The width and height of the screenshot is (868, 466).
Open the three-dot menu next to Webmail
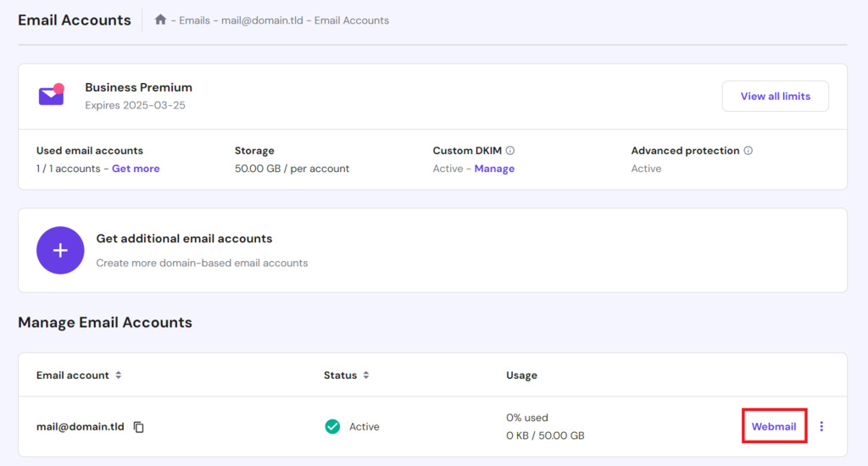(x=821, y=426)
